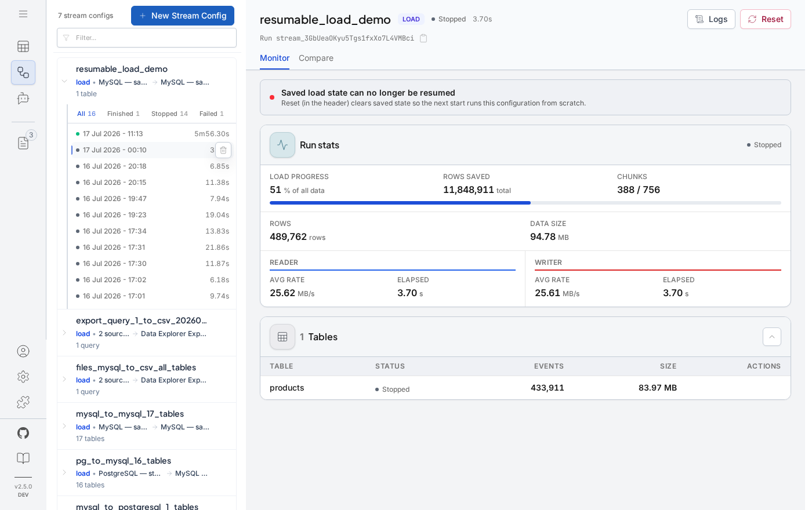Open the database table grid sidebar icon

pyautogui.click(x=23, y=46)
